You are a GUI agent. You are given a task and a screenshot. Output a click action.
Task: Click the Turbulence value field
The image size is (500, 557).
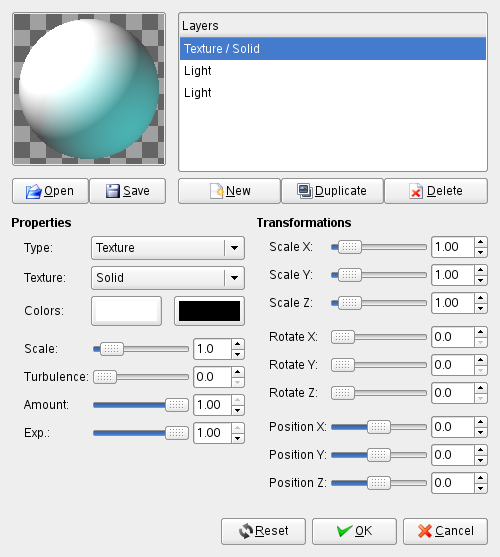coord(213,377)
